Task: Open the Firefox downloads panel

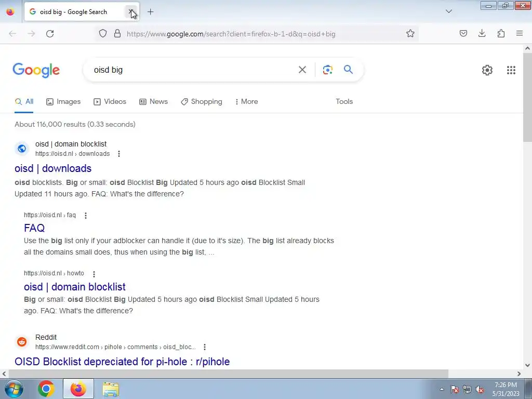Action: [x=482, y=33]
